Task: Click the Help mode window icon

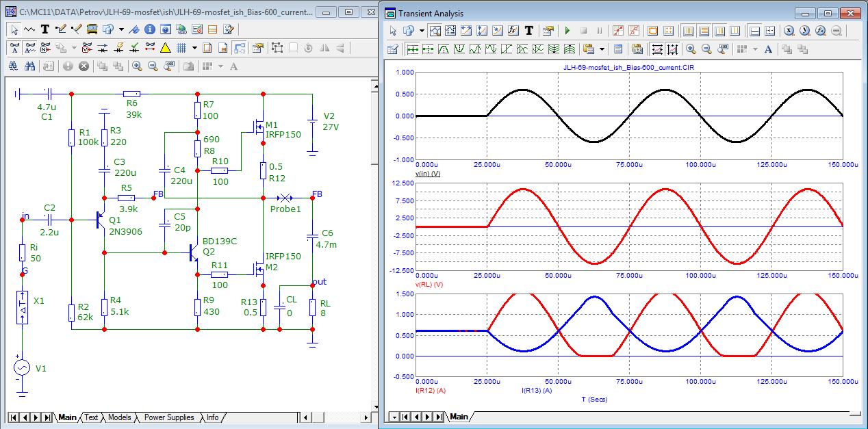Action: [x=166, y=29]
